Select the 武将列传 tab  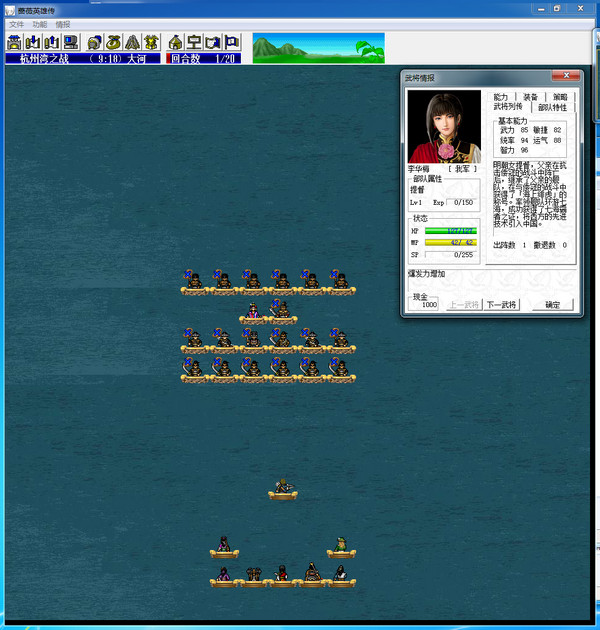click(508, 107)
